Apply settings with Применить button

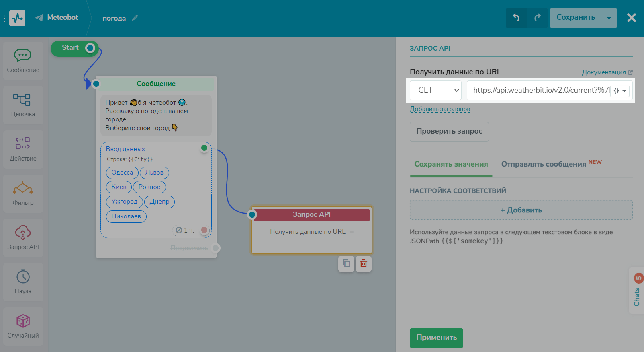[x=436, y=338]
